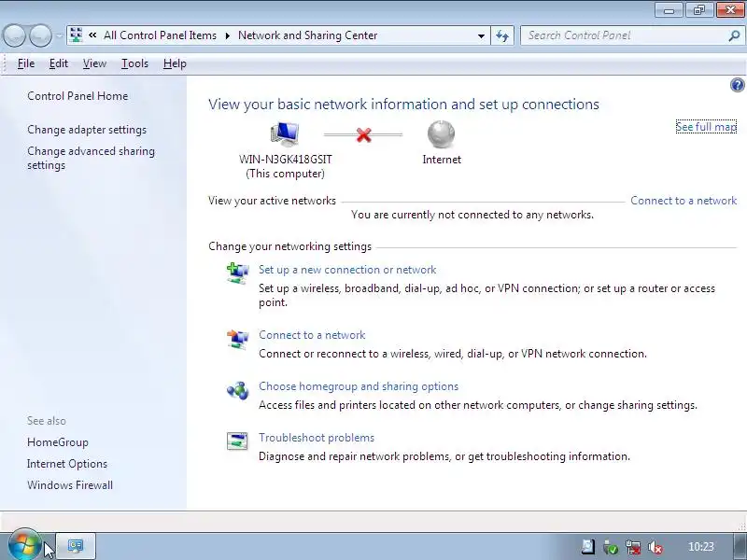Open the Edit menu
747x560 pixels.
pyautogui.click(x=59, y=63)
